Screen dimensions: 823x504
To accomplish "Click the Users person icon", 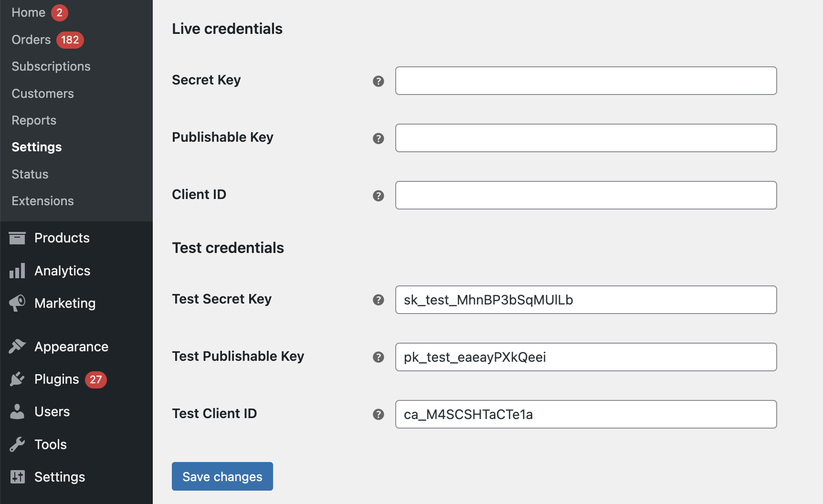I will click(x=17, y=411).
